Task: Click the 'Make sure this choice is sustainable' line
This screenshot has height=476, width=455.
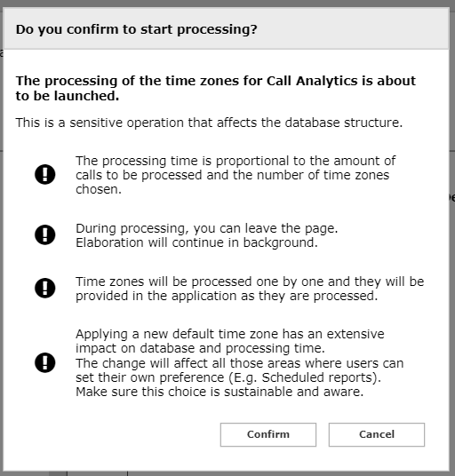Action: click(x=220, y=392)
